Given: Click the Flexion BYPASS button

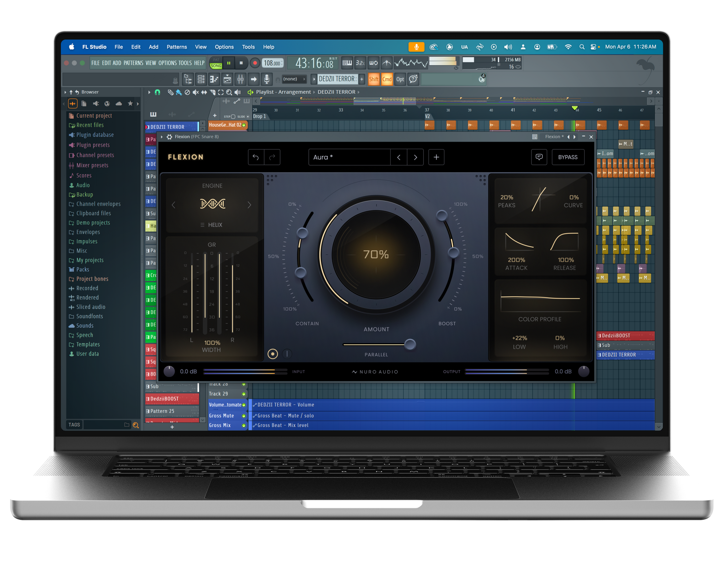Looking at the screenshot, I should pos(568,157).
